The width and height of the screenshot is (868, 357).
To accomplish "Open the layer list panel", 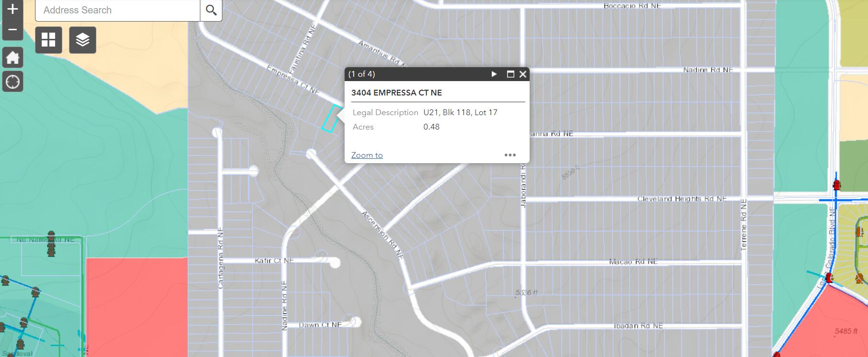I will (x=82, y=40).
